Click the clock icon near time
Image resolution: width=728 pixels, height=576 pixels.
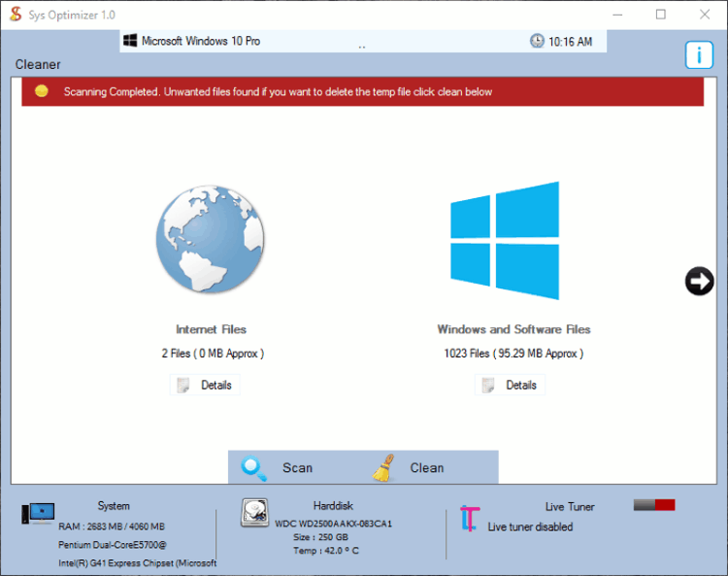[x=537, y=41]
